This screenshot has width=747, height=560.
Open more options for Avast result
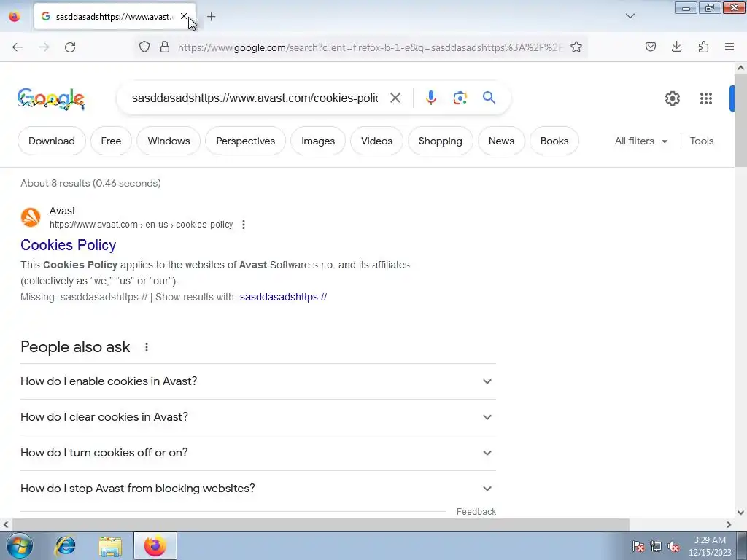pyautogui.click(x=244, y=225)
